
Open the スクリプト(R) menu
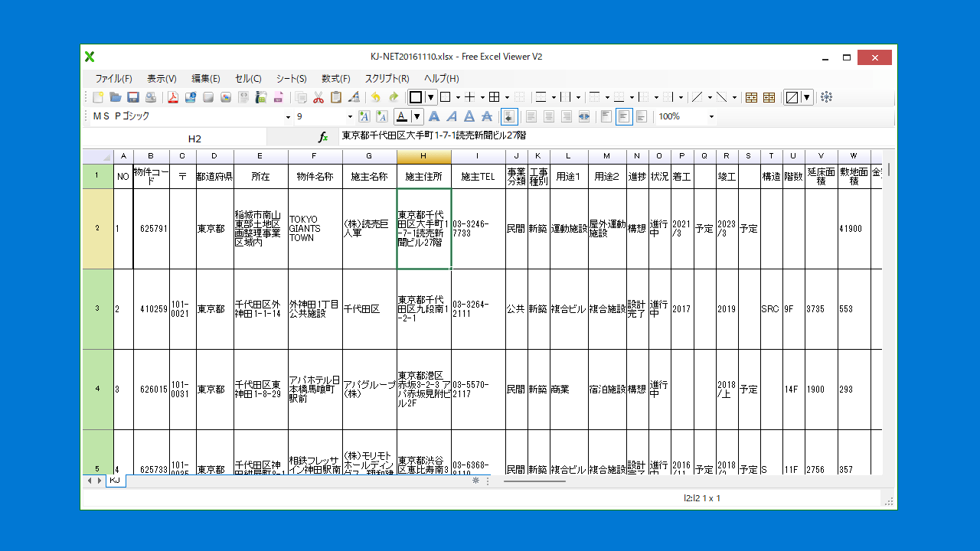coord(387,79)
